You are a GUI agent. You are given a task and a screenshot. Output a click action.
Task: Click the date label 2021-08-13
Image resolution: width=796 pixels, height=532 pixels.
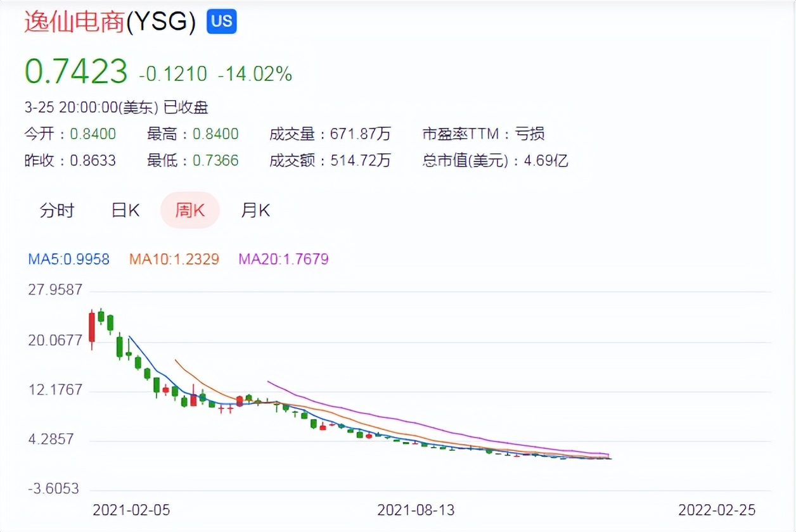[x=416, y=510]
